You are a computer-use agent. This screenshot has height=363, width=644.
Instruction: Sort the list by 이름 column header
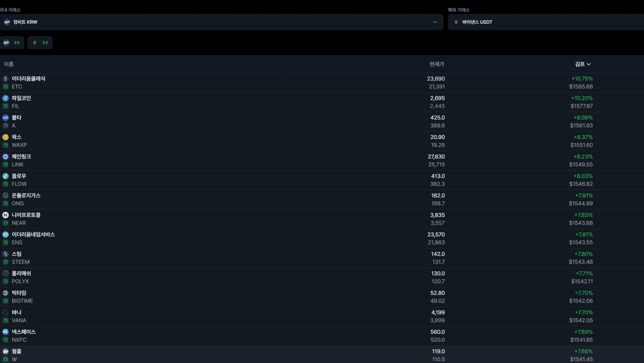pos(9,64)
